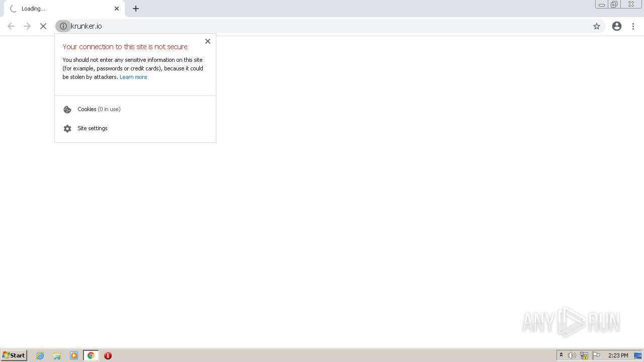Minimize the Chrome window

tap(602, 5)
